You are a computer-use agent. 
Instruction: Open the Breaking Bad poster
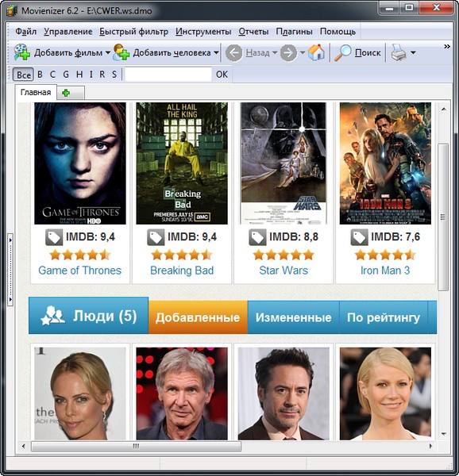point(182,163)
